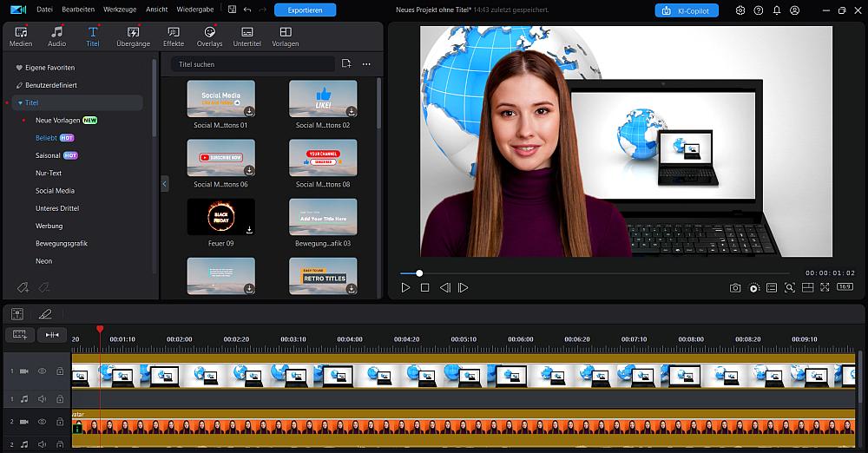Open the pen drawing tool above timeline

45,314
